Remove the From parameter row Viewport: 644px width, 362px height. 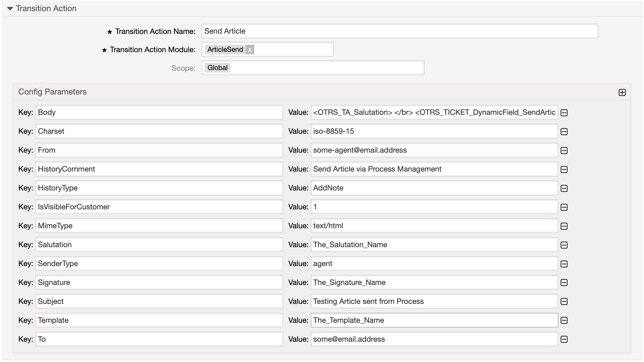[564, 150]
